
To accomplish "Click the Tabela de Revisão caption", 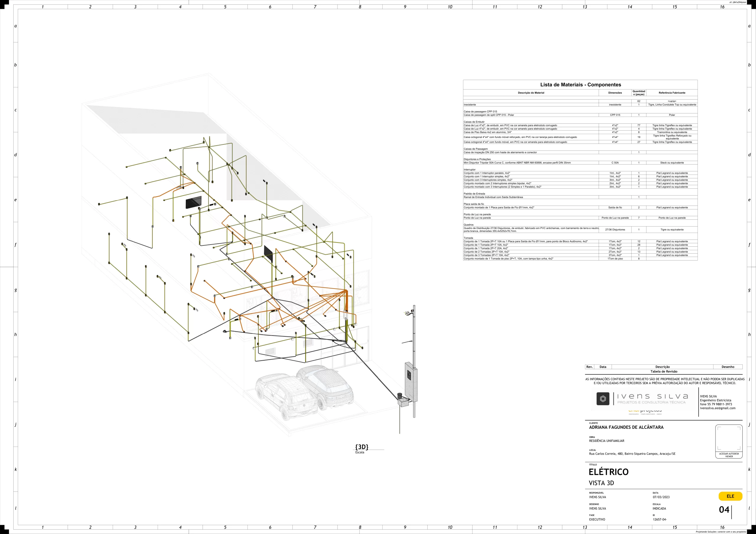I will click(x=664, y=371).
